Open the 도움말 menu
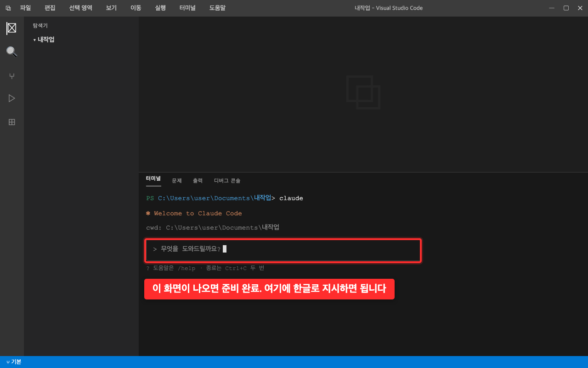Screen dimensions: 588x368 click(x=217, y=8)
